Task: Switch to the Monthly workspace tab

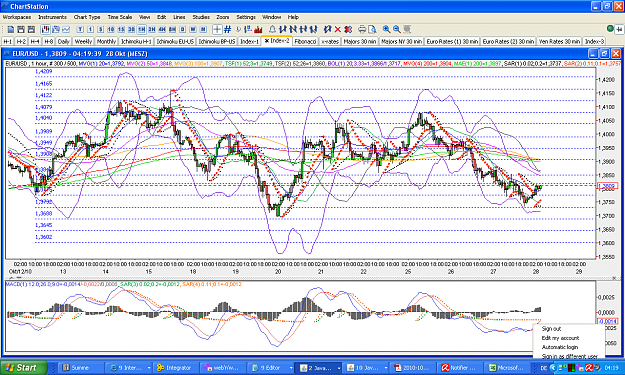Action: [106, 41]
